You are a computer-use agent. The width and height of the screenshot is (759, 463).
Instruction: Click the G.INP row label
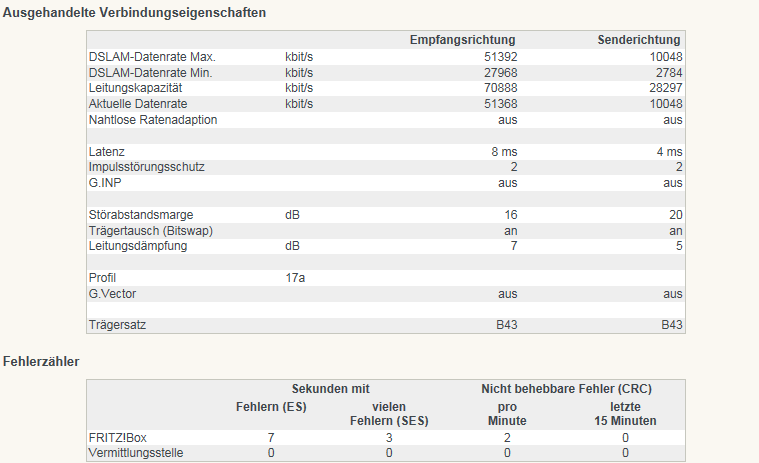click(105, 183)
